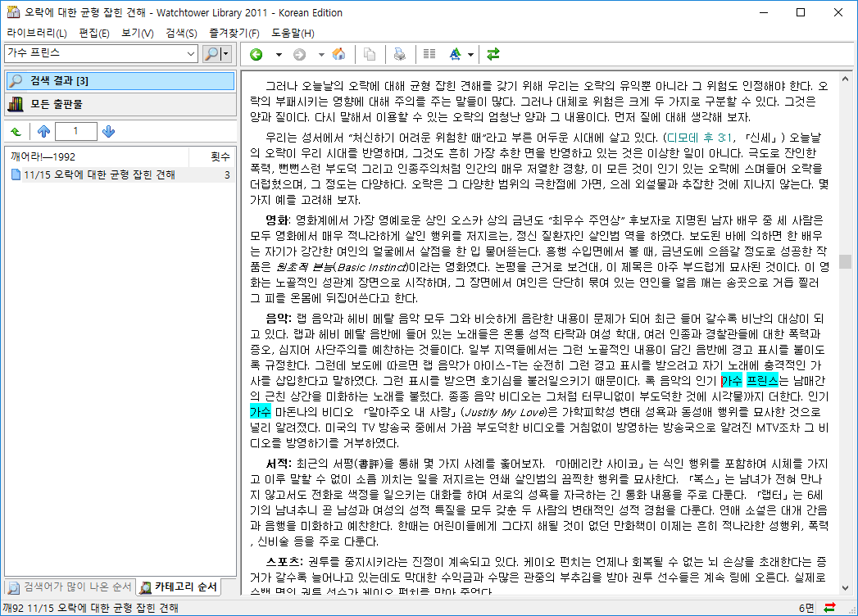Click the magnifier search button
The height and width of the screenshot is (616, 858).
(211, 54)
